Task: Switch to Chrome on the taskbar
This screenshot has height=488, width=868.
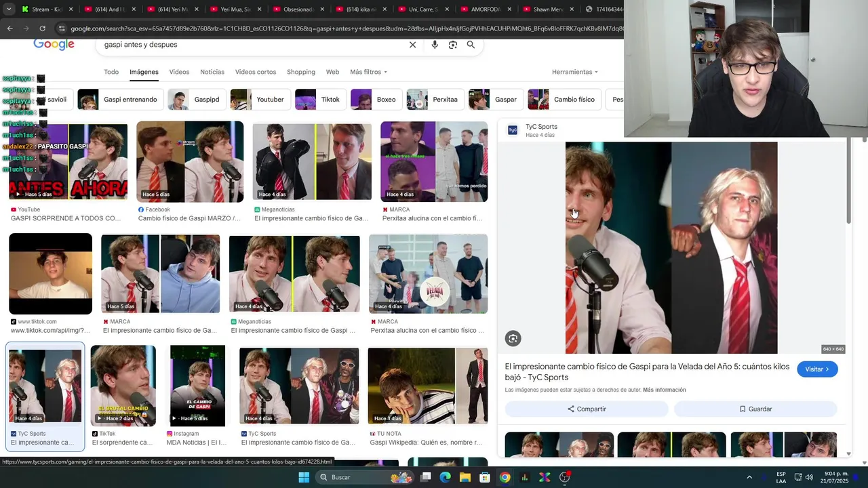Action: tap(505, 477)
